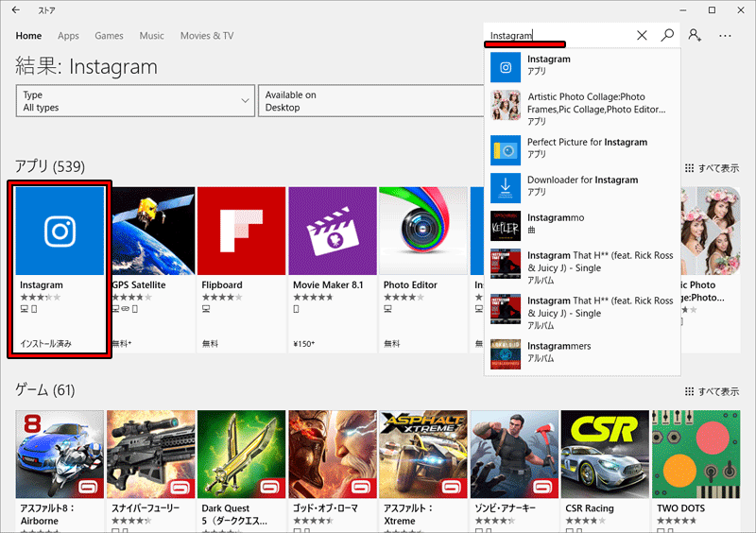Click the ¥150 price under Movie Maker
The height and width of the screenshot is (533, 756).
coord(303,344)
